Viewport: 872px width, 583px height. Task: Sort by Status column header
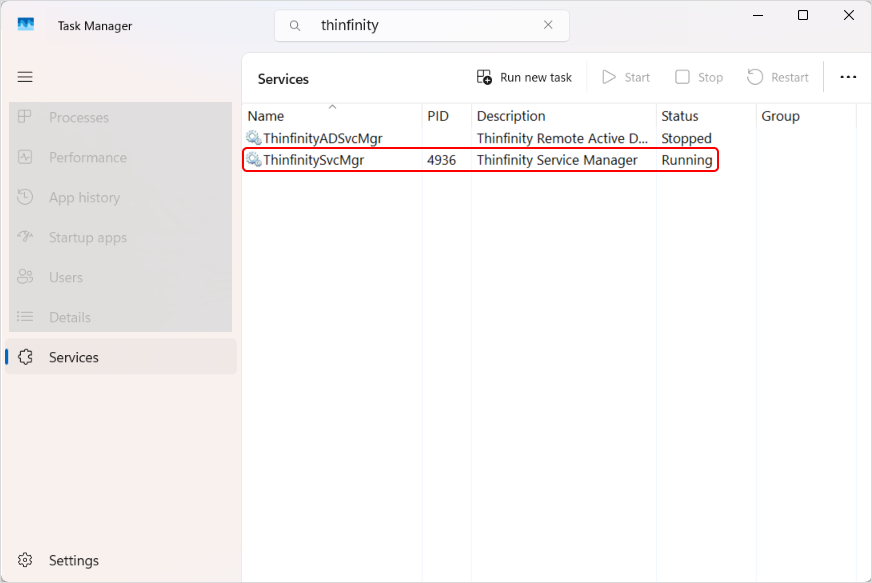tap(706, 116)
